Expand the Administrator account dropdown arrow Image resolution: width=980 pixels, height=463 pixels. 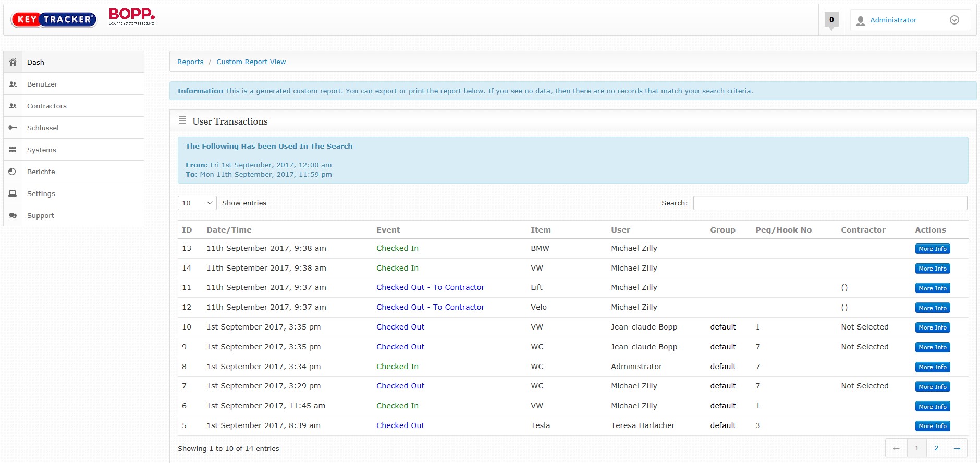point(954,20)
